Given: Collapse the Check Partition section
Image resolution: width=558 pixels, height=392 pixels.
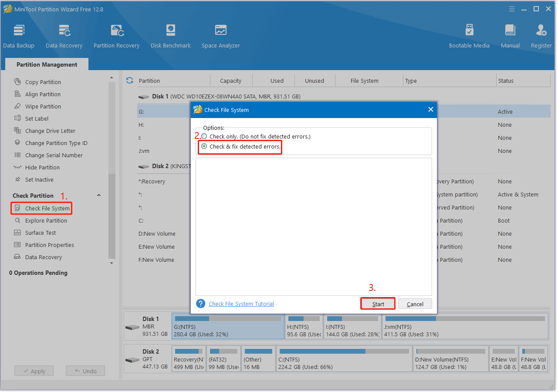Looking at the screenshot, I should coord(98,195).
